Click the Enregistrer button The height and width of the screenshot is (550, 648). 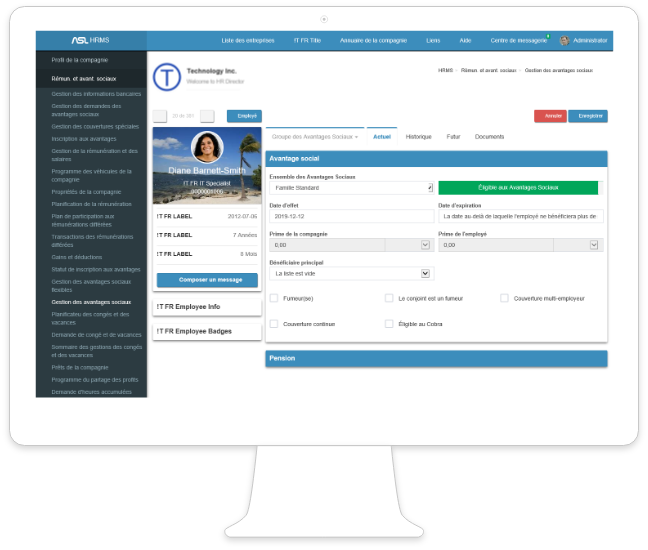pyautogui.click(x=588, y=116)
